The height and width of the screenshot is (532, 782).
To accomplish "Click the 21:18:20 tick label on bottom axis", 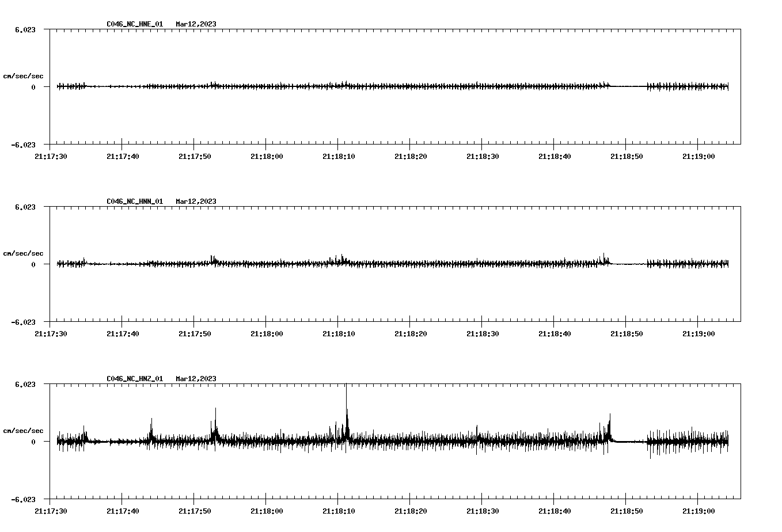I will click(x=412, y=510).
